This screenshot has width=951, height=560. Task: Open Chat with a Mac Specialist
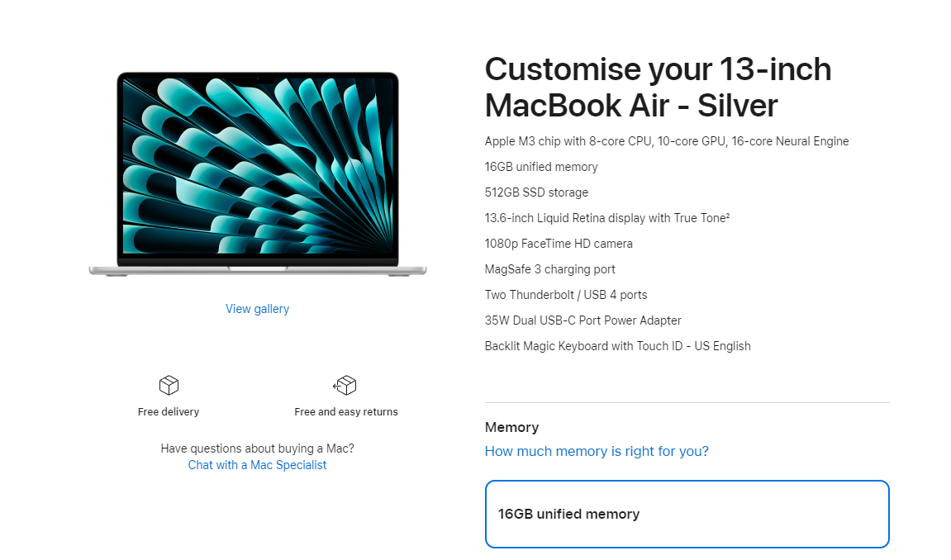tap(257, 465)
